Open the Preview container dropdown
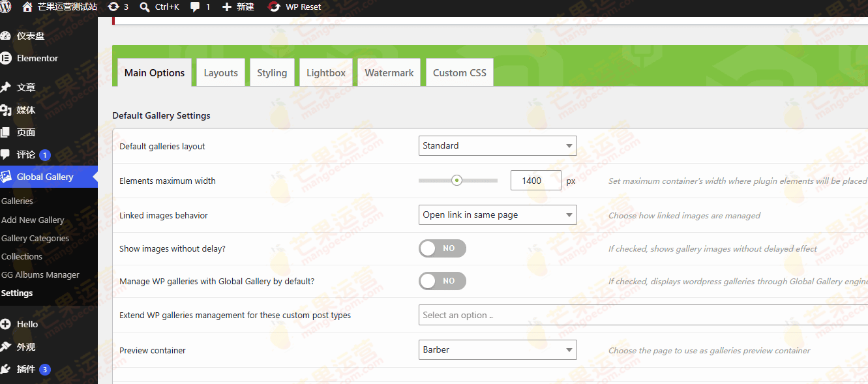Image resolution: width=868 pixels, height=384 pixels. click(498, 349)
